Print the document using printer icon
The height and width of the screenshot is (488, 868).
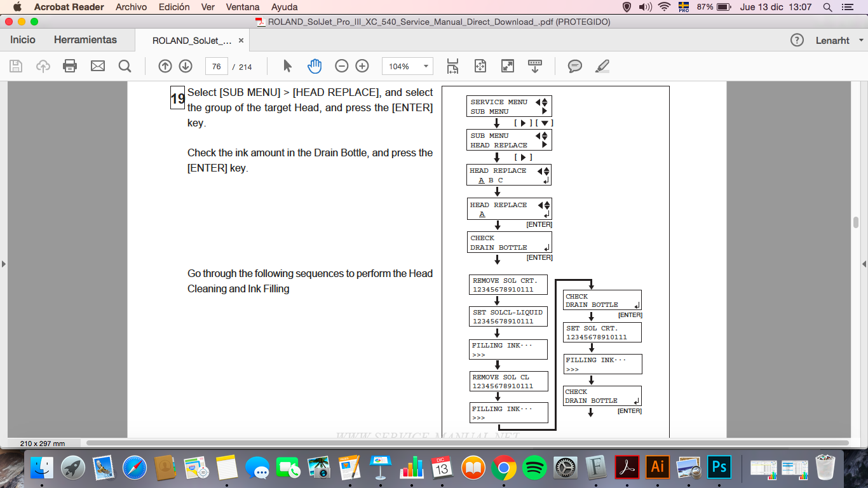pos(70,66)
